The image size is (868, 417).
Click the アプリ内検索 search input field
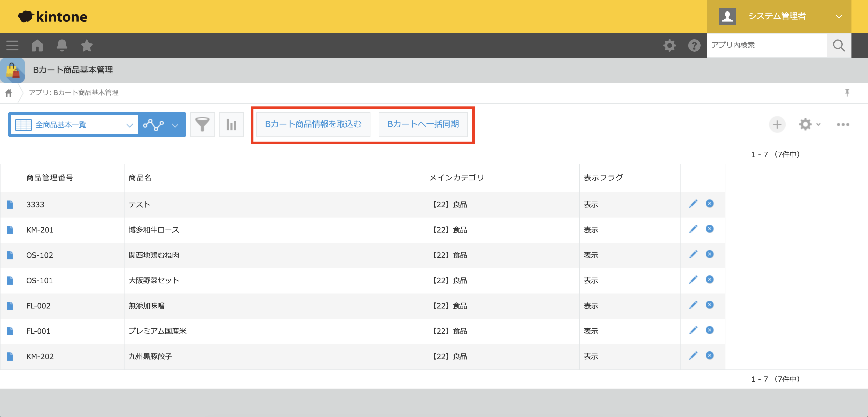[766, 45]
